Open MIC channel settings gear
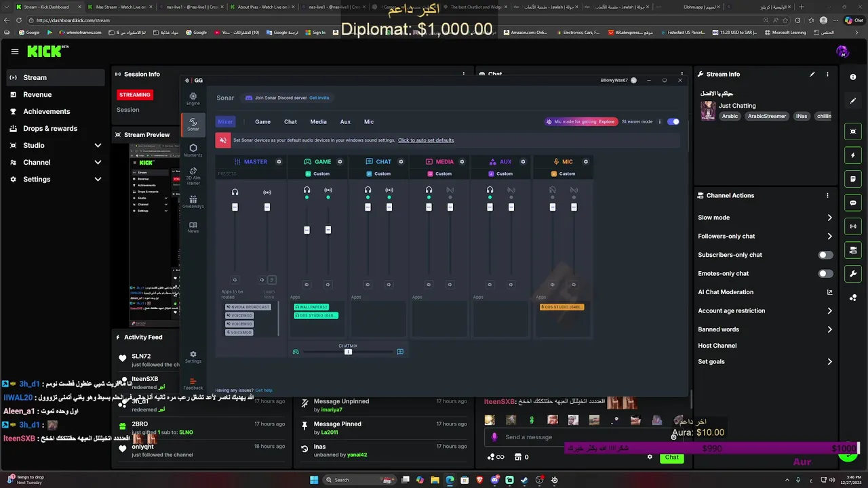 click(586, 162)
